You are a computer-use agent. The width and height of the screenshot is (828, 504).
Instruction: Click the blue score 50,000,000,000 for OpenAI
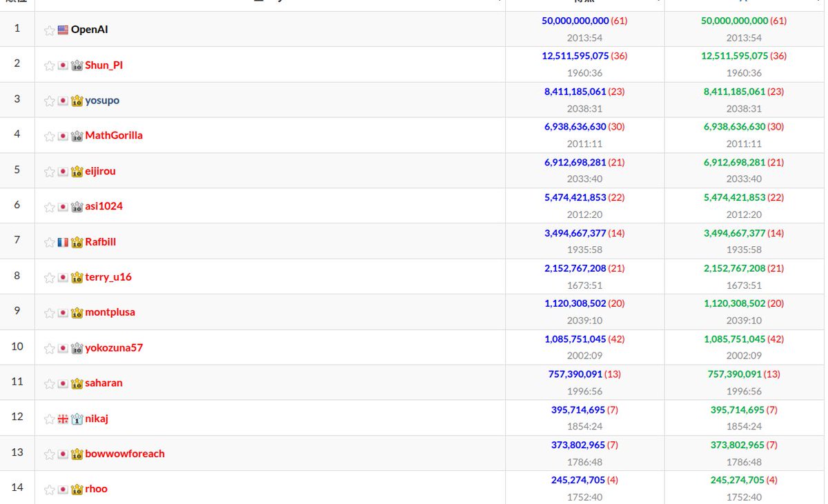pyautogui.click(x=575, y=21)
